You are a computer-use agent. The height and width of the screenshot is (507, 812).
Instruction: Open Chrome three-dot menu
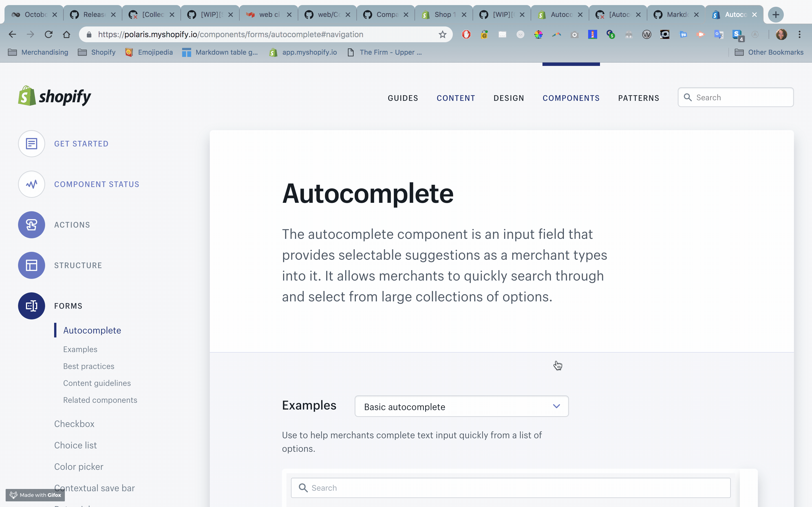(x=800, y=35)
